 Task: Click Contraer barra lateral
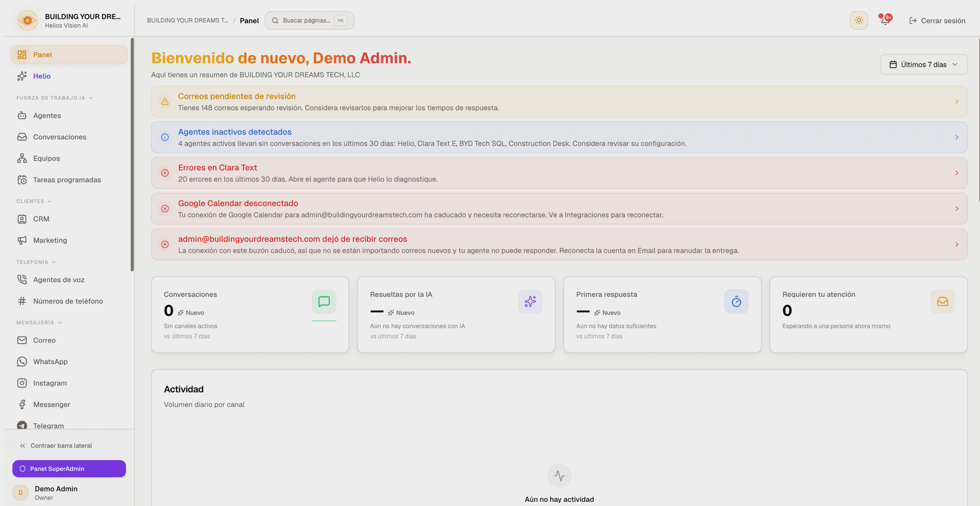tap(56, 446)
